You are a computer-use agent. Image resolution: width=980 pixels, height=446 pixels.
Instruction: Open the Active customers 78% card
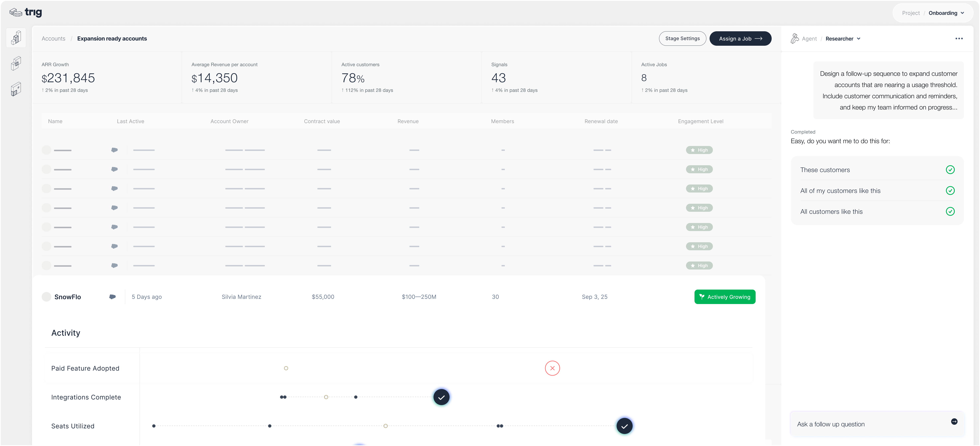[407, 77]
